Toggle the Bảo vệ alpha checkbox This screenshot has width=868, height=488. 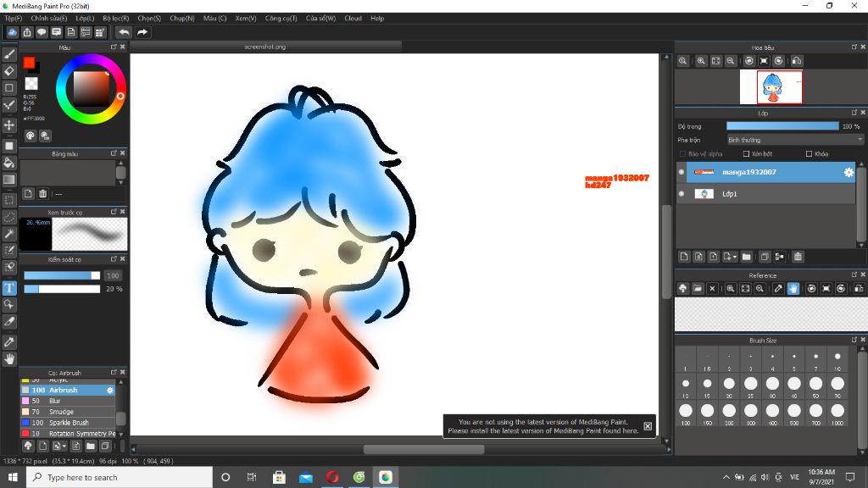click(682, 154)
